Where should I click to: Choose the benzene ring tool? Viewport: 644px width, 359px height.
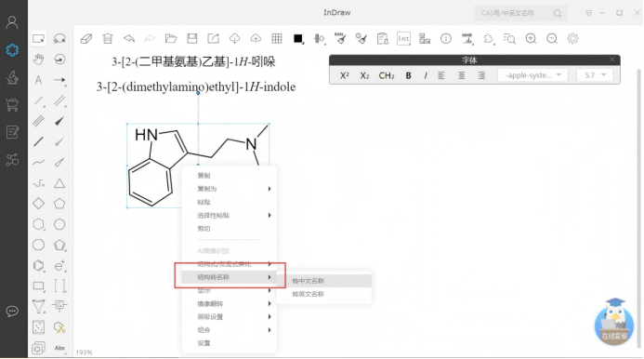(39, 266)
